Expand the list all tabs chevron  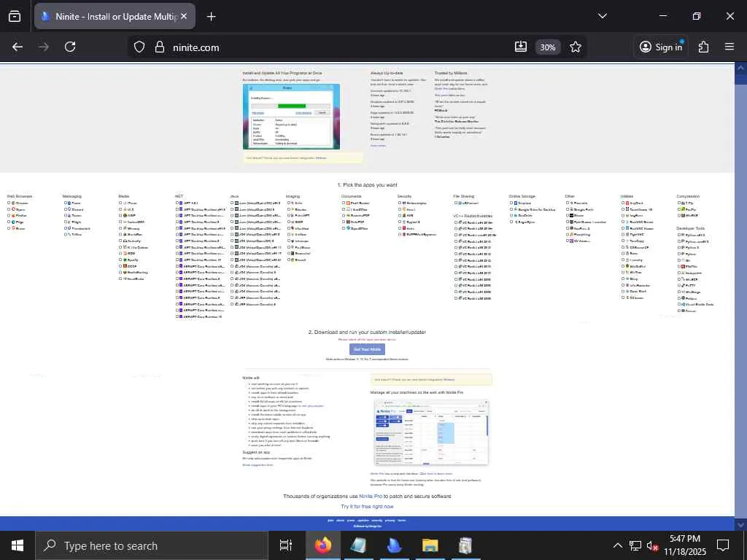[x=602, y=16]
